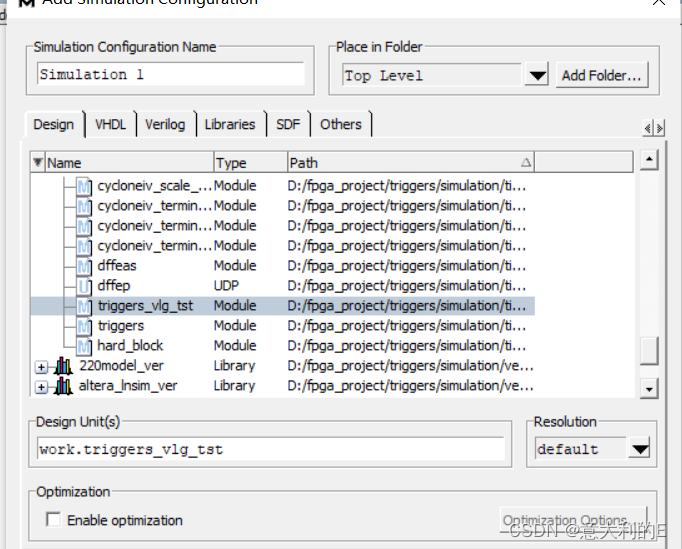The image size is (682, 549).
Task: Click module icon of hard_block row
Action: [x=84, y=346]
